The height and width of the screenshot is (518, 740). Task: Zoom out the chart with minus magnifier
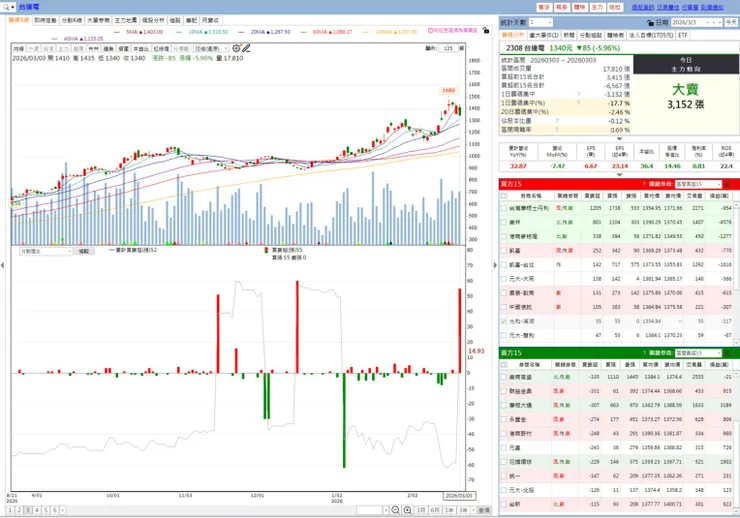395,510
